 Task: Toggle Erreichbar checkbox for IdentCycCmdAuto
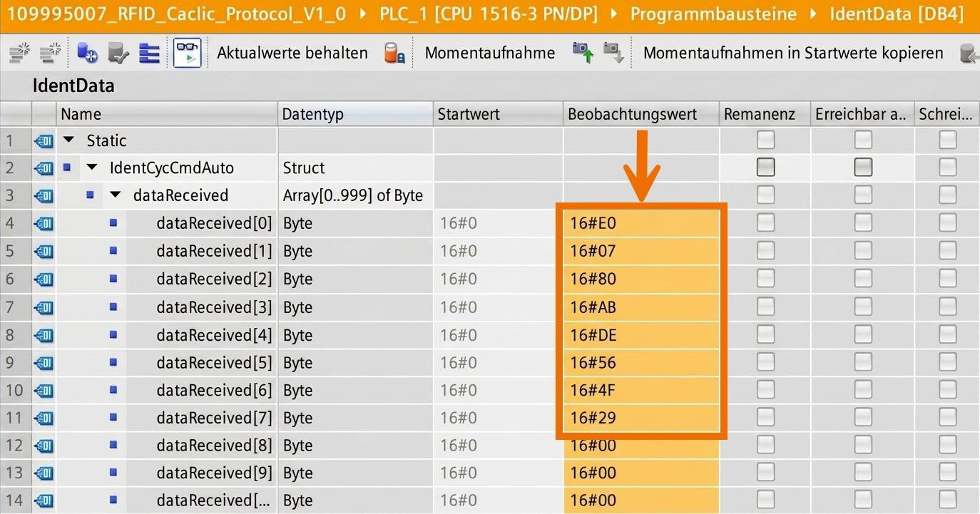(x=863, y=167)
